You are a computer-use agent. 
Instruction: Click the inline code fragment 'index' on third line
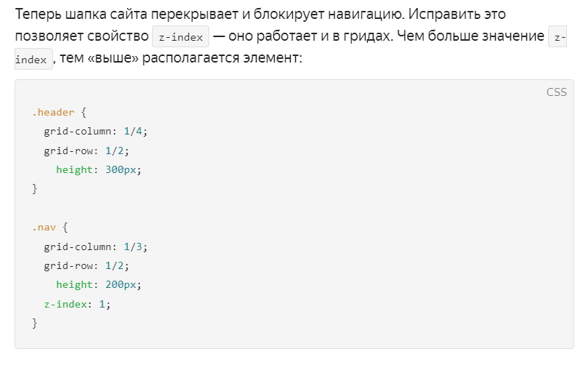pos(33,60)
